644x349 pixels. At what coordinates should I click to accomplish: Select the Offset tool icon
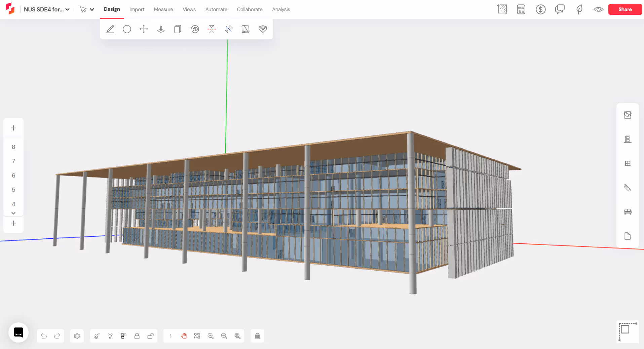tap(263, 29)
